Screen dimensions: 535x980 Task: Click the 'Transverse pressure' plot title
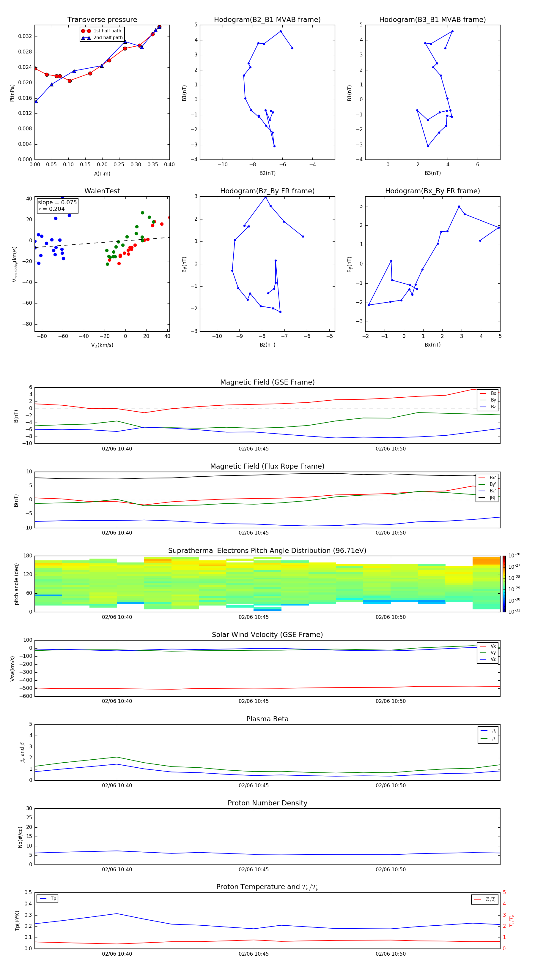pos(102,19)
